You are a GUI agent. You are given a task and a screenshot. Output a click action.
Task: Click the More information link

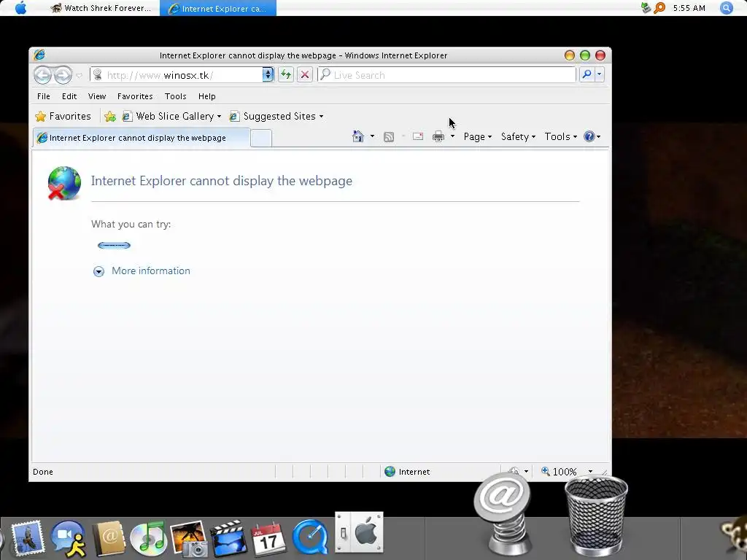pyautogui.click(x=150, y=271)
